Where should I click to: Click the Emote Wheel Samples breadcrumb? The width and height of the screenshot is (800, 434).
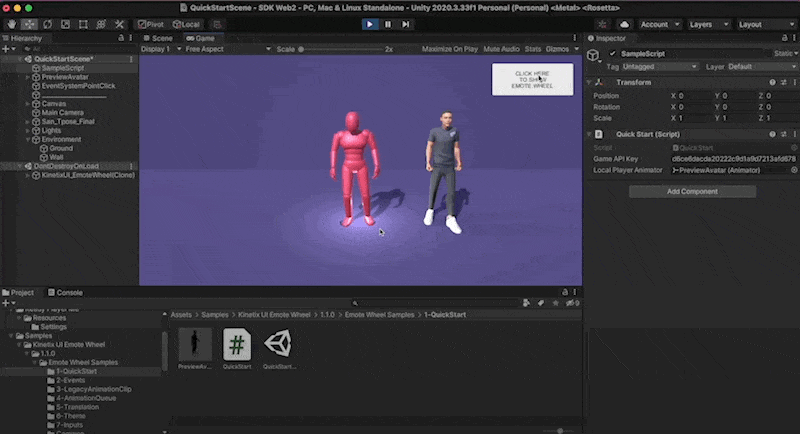click(x=379, y=315)
